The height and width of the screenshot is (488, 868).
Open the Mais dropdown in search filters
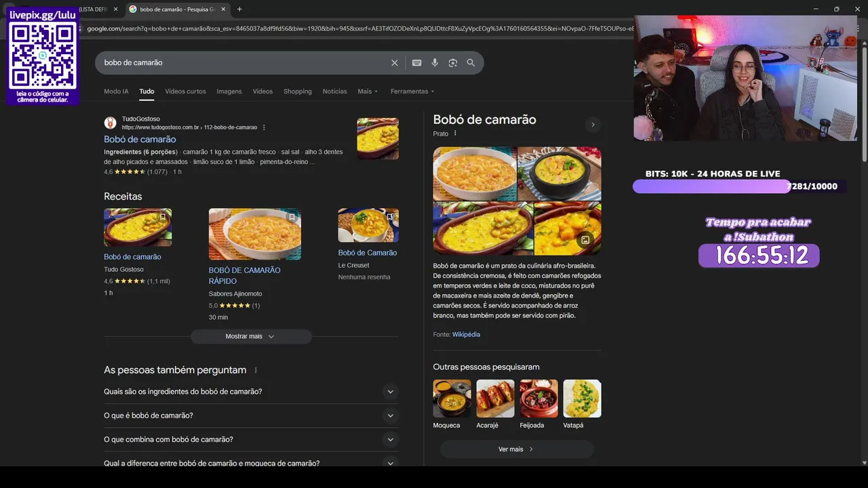[368, 91]
